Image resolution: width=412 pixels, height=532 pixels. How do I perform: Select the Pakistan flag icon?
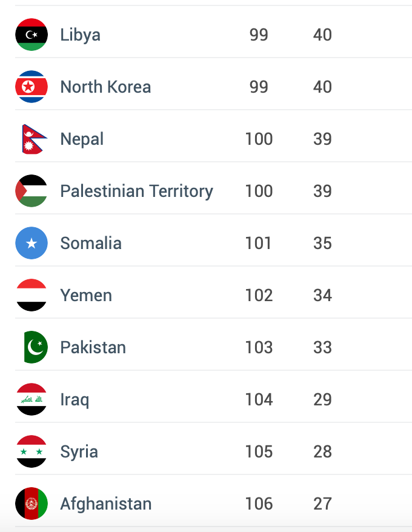pyautogui.click(x=36, y=347)
